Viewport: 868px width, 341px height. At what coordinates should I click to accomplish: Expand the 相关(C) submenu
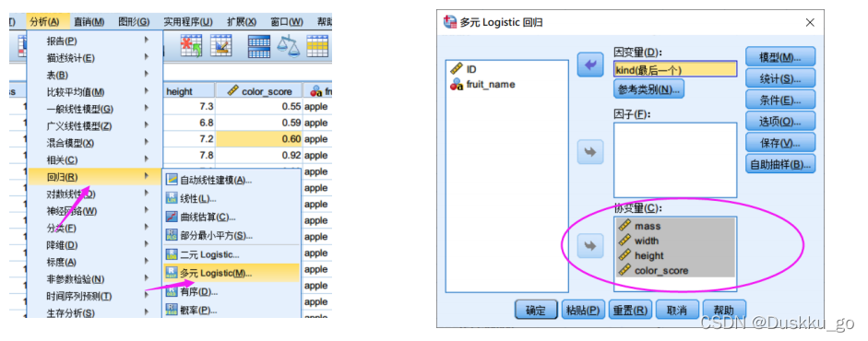click(96, 159)
